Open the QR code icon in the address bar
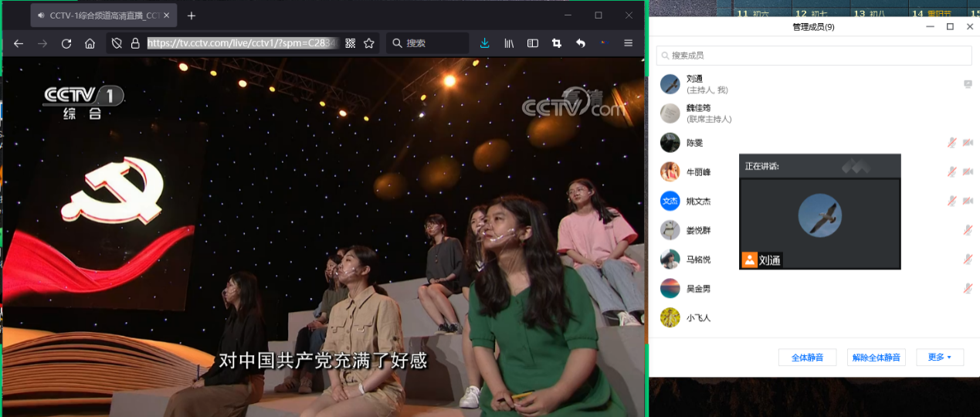Screen dimensions: 980x417 pos(350,43)
